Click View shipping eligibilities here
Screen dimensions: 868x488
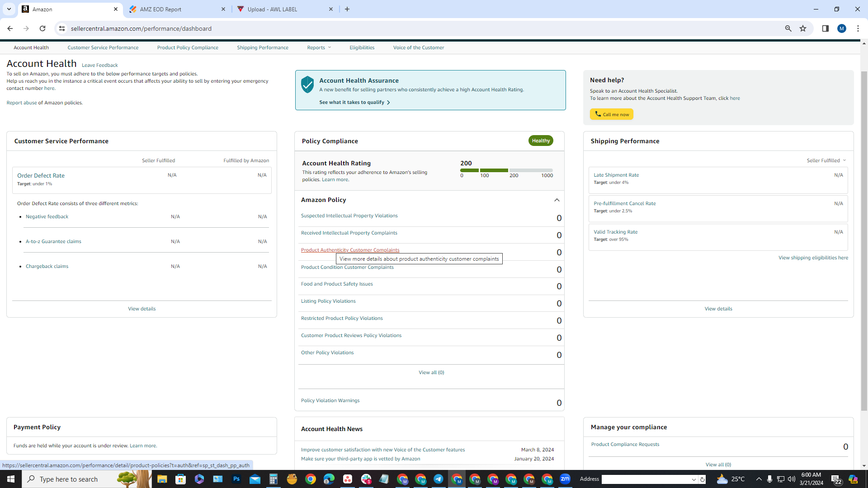pyautogui.click(x=813, y=258)
